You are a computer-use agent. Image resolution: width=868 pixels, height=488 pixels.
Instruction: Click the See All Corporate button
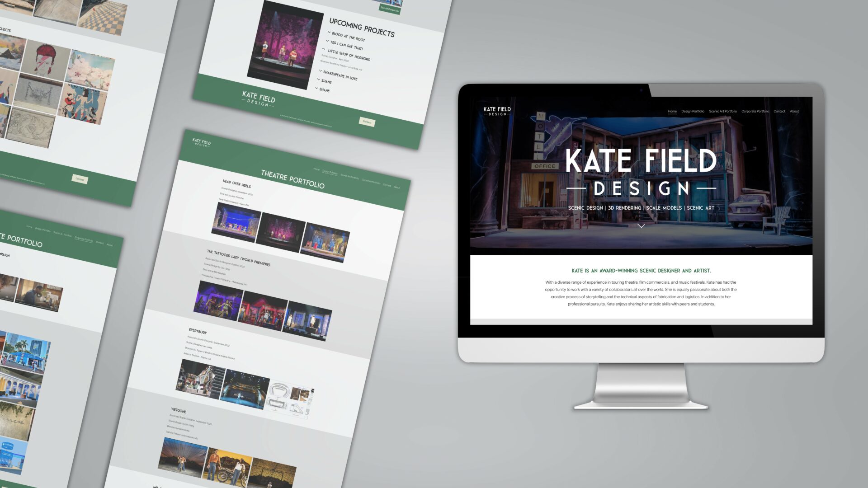point(390,9)
